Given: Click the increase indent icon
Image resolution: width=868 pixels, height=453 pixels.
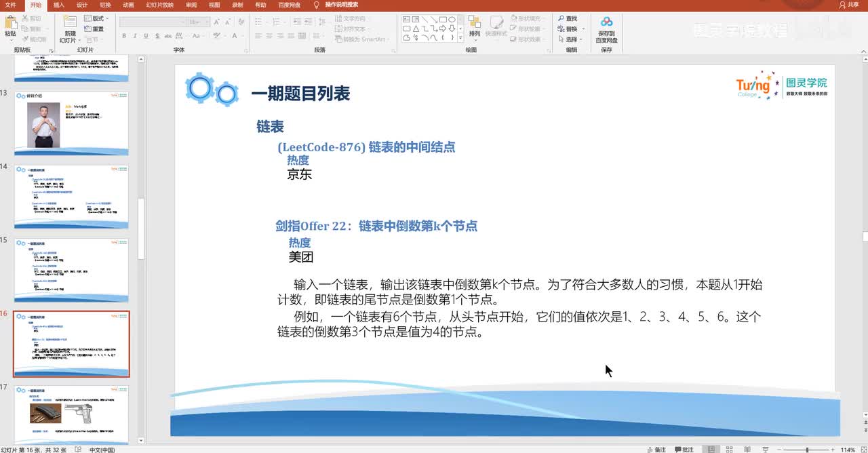Looking at the screenshot, I should (309, 21).
